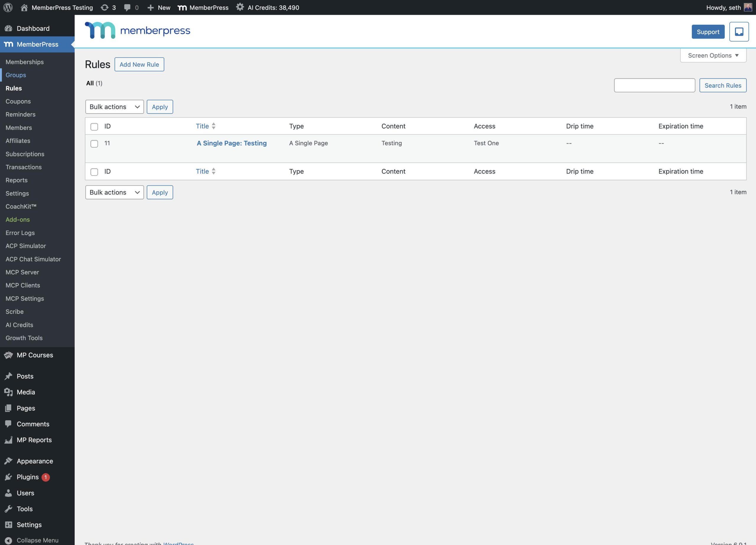This screenshot has height=545, width=756.
Task: Click the Appearance brush icon
Action: [x=8, y=461]
